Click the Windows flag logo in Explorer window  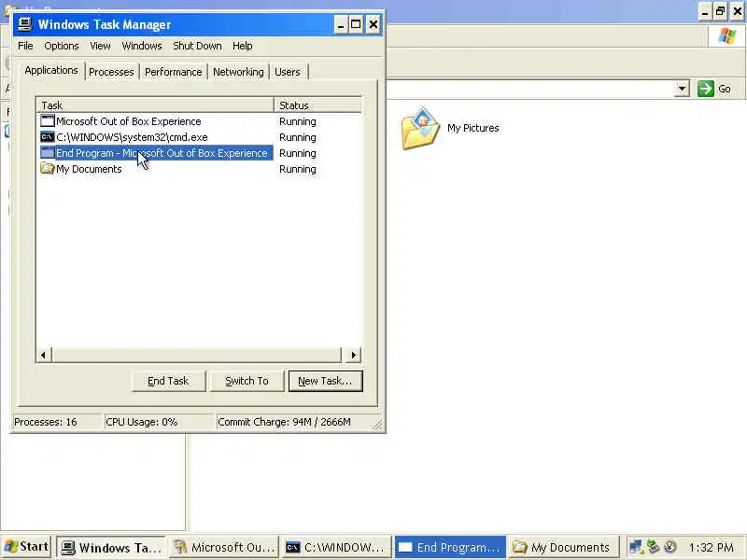(727, 35)
